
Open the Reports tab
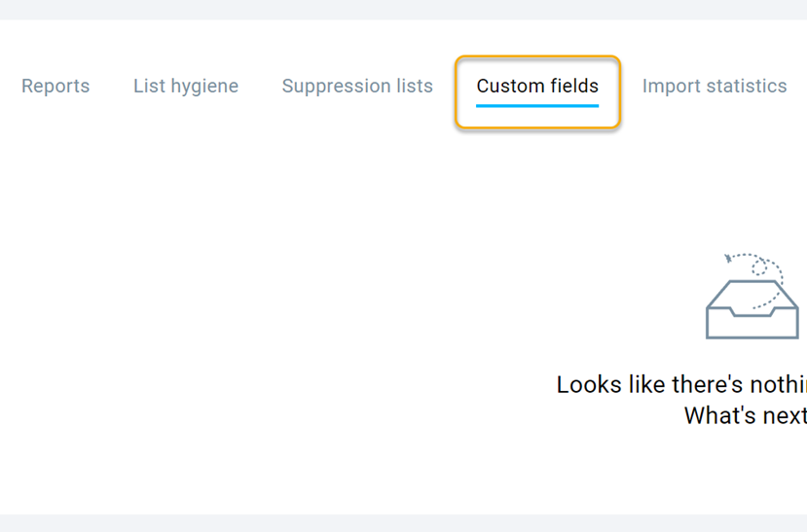click(55, 87)
